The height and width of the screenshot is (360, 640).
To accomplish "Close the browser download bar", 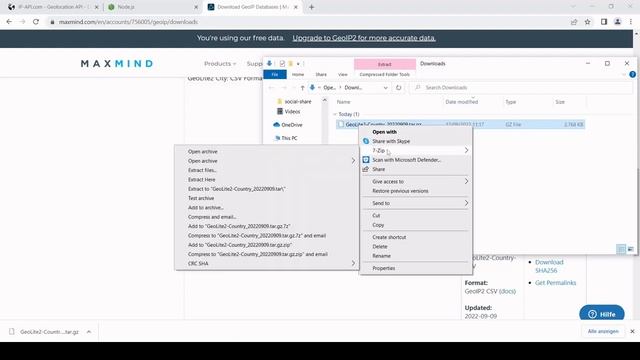I will [x=632, y=331].
